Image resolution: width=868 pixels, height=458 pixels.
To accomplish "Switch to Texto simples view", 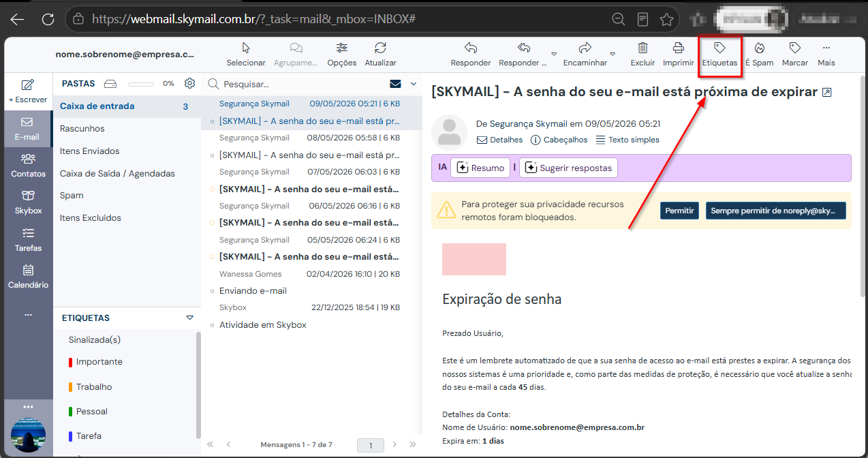I will [x=627, y=140].
